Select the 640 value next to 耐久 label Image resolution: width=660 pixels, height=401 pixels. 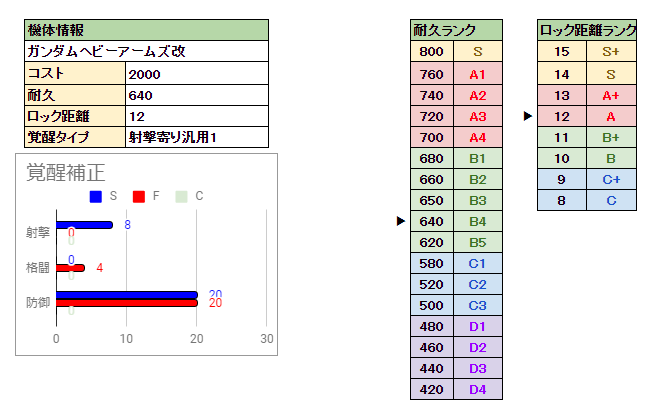coord(197,95)
